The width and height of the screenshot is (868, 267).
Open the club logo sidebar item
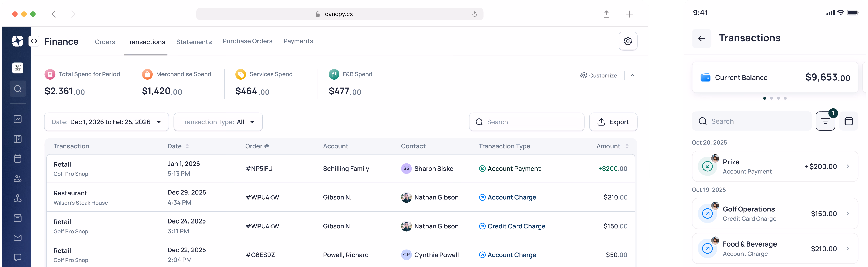pos(17,68)
